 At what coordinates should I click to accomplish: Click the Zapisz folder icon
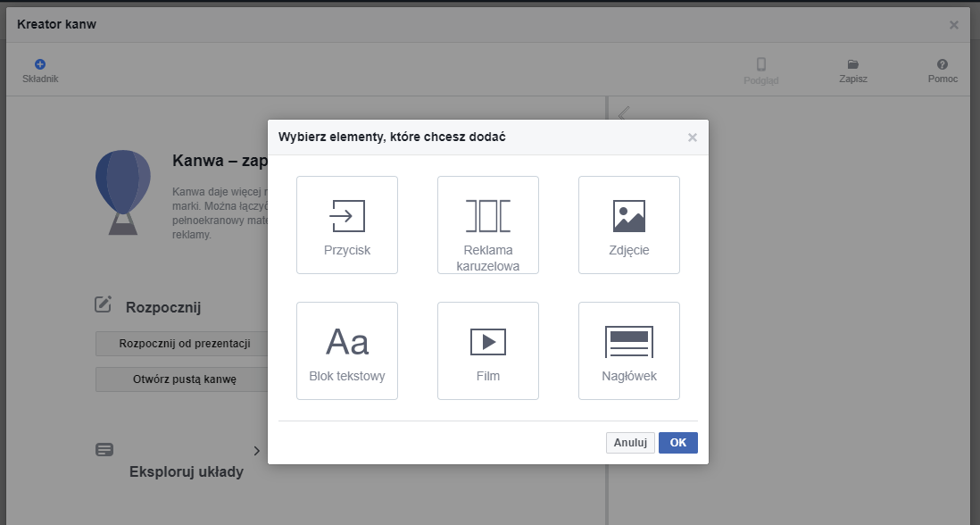(x=852, y=64)
